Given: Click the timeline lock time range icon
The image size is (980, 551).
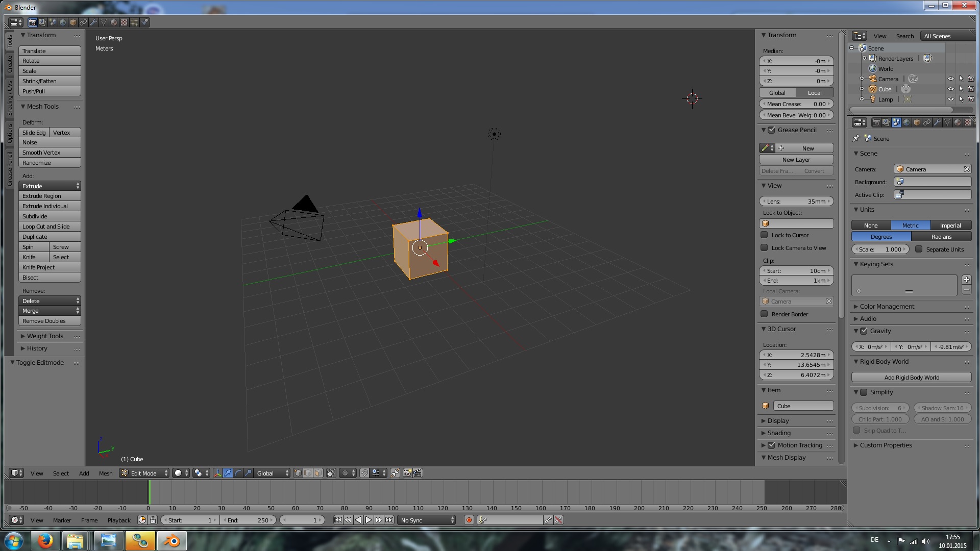Looking at the screenshot, I should coord(153,520).
